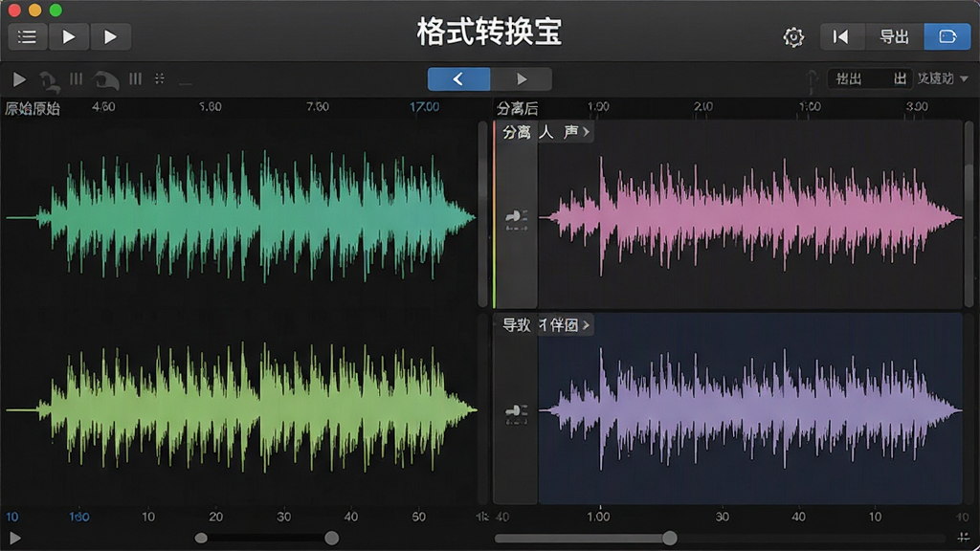Click the 导出 export button
The height and width of the screenshot is (551, 980).
[x=895, y=37]
